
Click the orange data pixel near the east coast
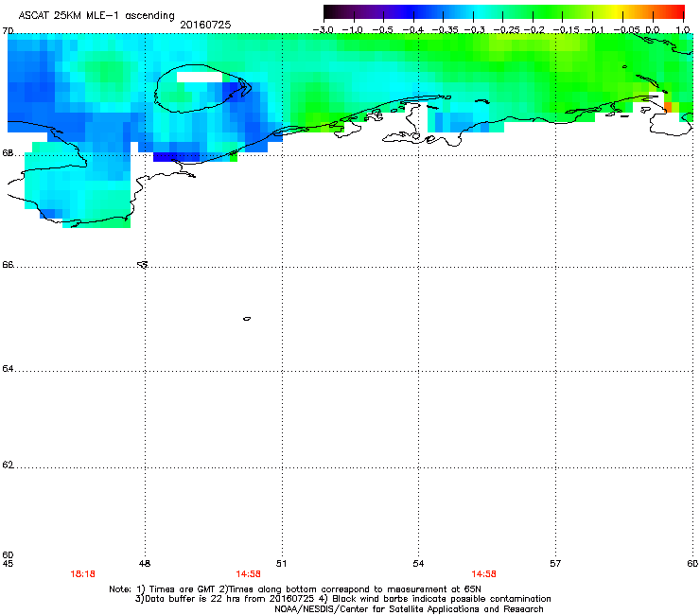click(668, 107)
